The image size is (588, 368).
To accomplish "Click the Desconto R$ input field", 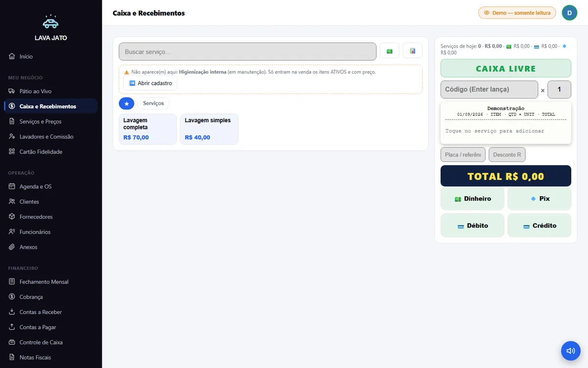I will [x=507, y=155].
